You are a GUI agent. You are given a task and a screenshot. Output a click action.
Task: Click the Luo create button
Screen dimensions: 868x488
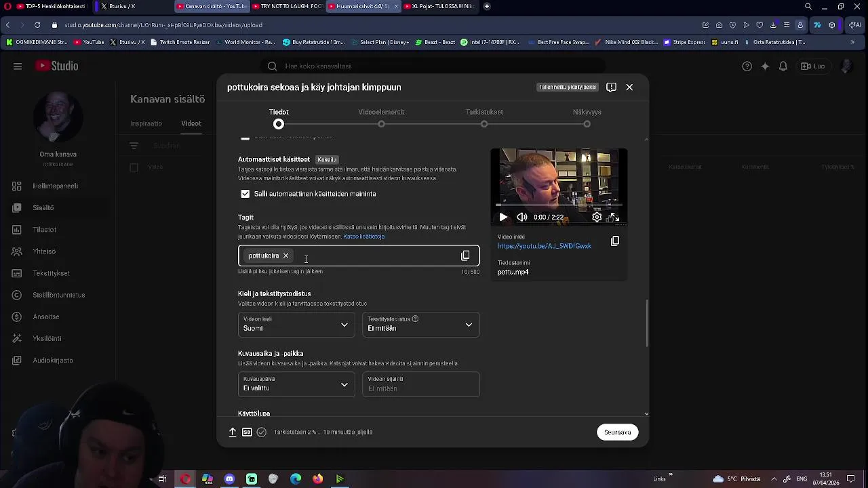(x=812, y=66)
